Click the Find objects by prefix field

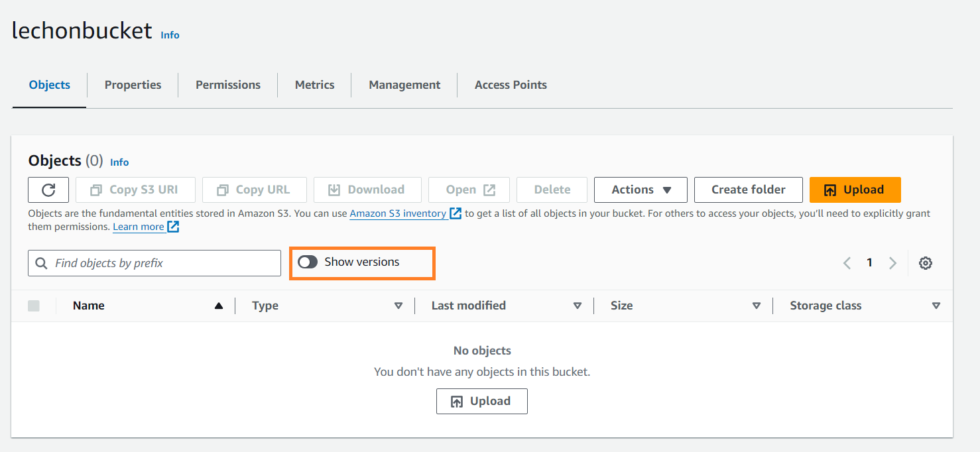pos(154,263)
